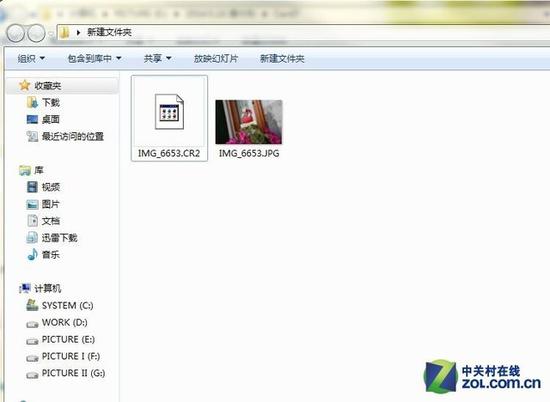This screenshot has width=550, height=402.
Task: Click the 新建文件夹 toolbar button
Action: (282, 59)
